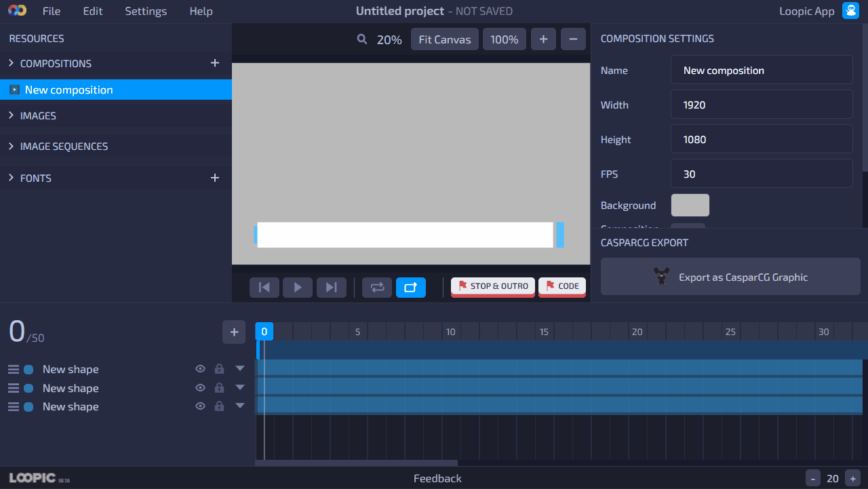The height and width of the screenshot is (489, 868).
Task: Edit the FPS field value 30
Action: [x=762, y=174]
